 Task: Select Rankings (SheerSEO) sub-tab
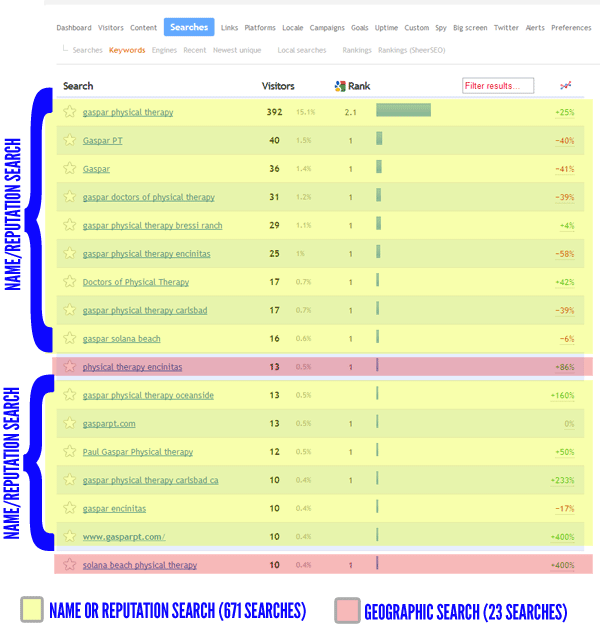[412, 50]
